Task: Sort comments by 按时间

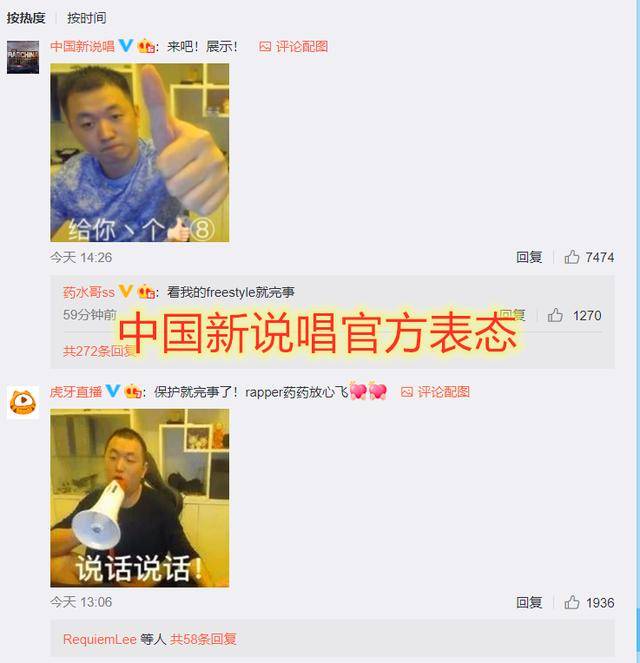Action: (87, 18)
